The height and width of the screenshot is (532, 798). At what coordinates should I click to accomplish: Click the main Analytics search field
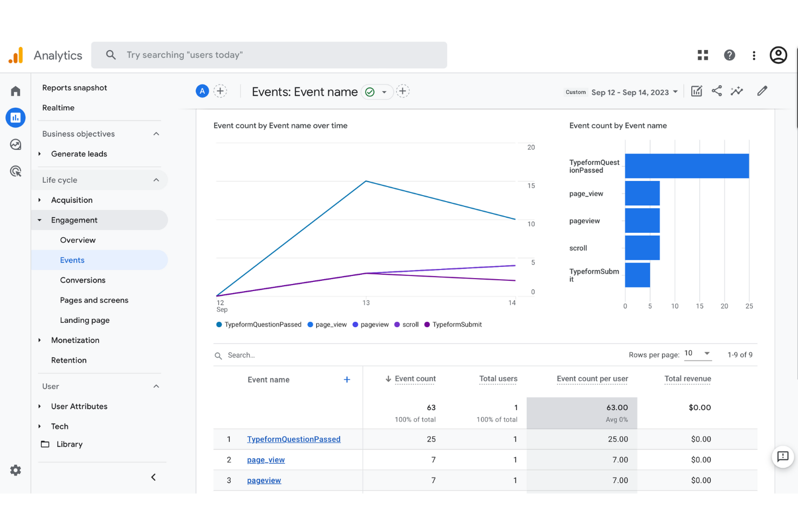(269, 55)
